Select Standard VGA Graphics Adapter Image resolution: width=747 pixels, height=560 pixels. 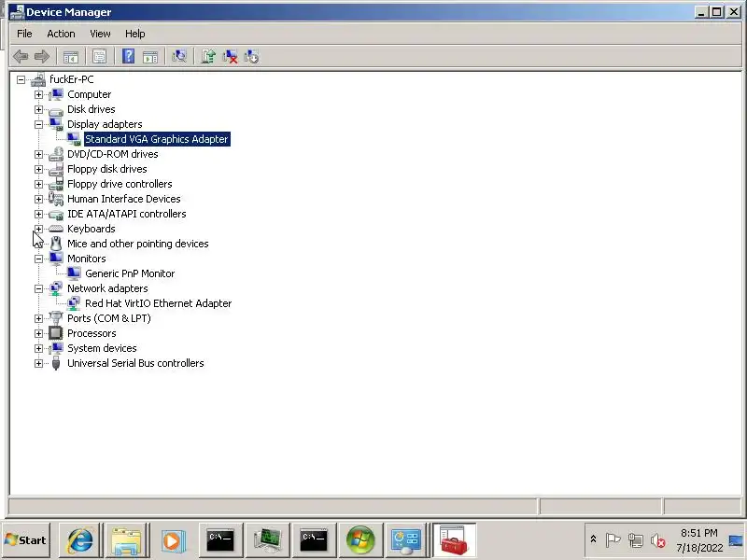(157, 139)
